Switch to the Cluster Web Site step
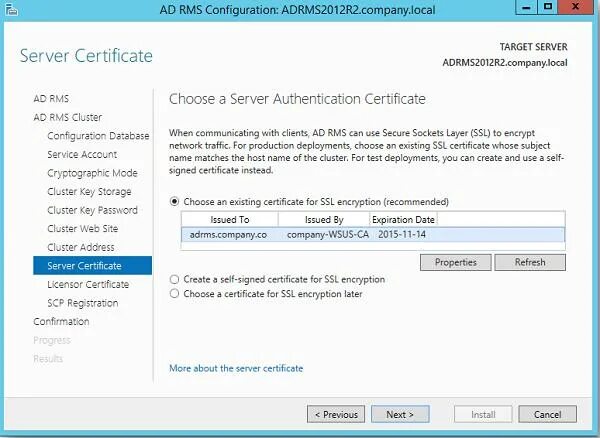The width and height of the screenshot is (600, 438). [x=83, y=228]
